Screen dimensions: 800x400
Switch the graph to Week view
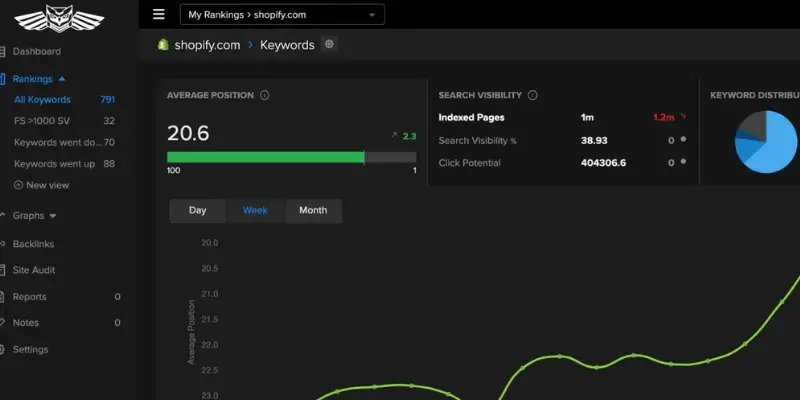(255, 211)
